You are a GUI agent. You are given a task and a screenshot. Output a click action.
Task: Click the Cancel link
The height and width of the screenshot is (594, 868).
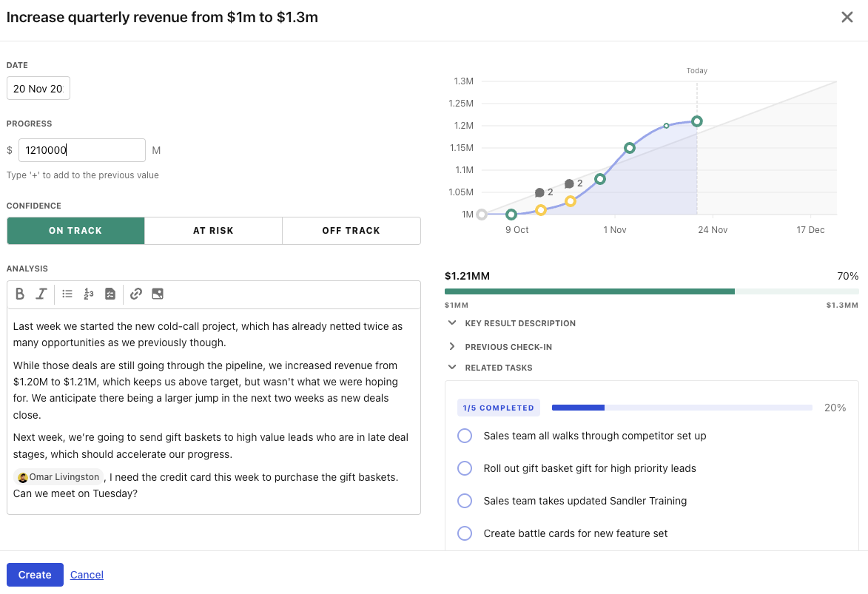[x=87, y=575]
